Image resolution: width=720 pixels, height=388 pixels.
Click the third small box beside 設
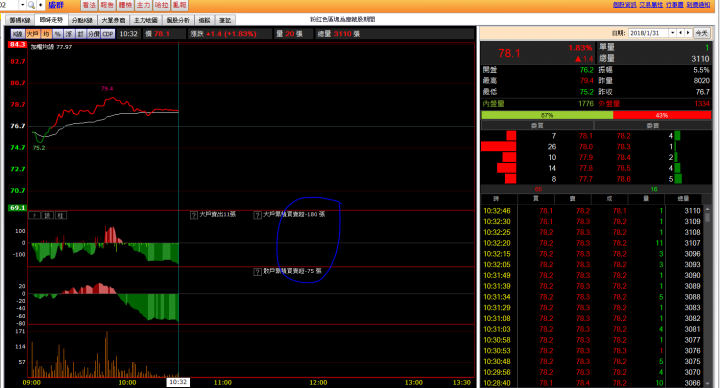(61, 215)
